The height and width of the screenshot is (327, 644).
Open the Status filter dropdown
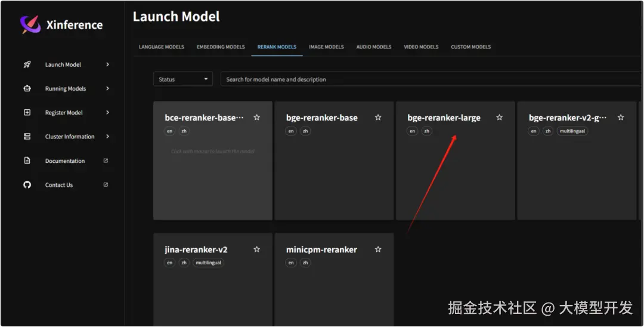pos(183,79)
